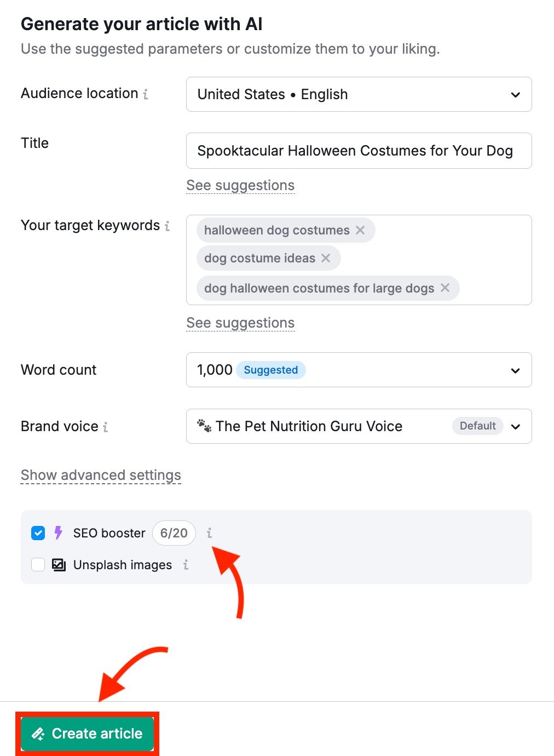The image size is (554, 756).
Task: Enable the Unsplash images checkbox
Action: 38,565
